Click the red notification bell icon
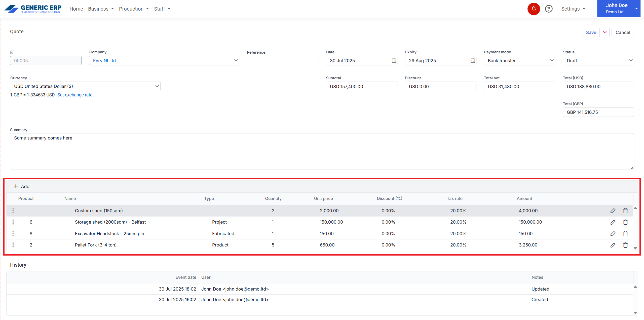Viewport: 644px width, 320px height. coord(533,9)
